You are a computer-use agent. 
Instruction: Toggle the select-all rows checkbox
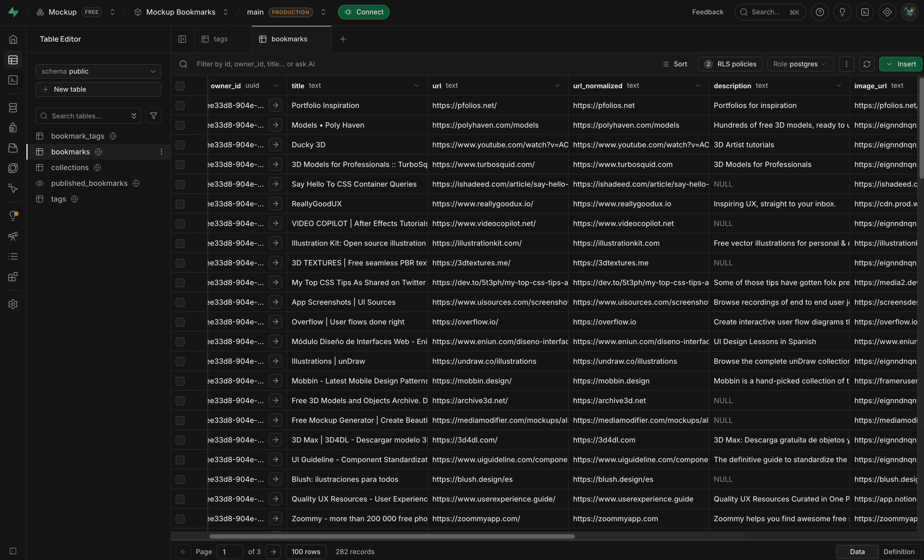180,86
